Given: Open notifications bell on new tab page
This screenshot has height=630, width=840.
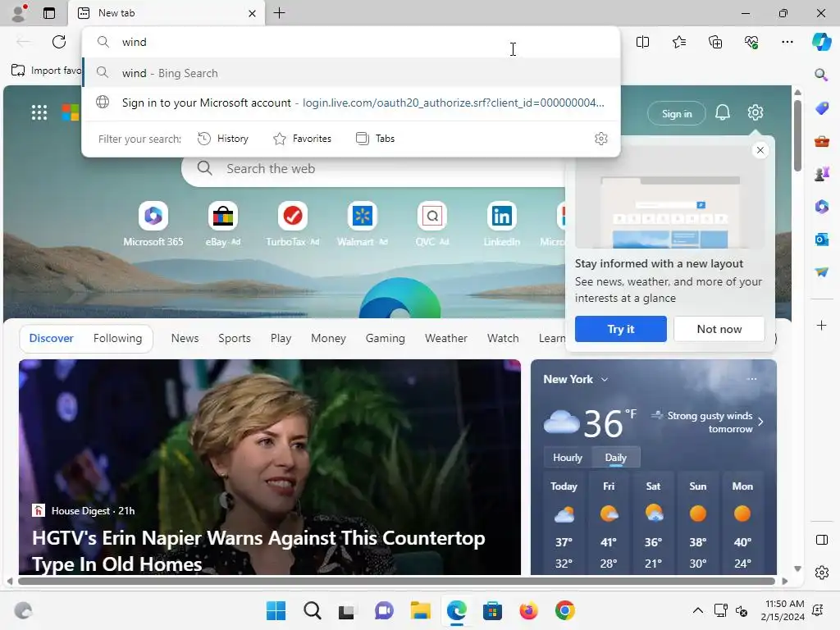Looking at the screenshot, I should coord(722,112).
